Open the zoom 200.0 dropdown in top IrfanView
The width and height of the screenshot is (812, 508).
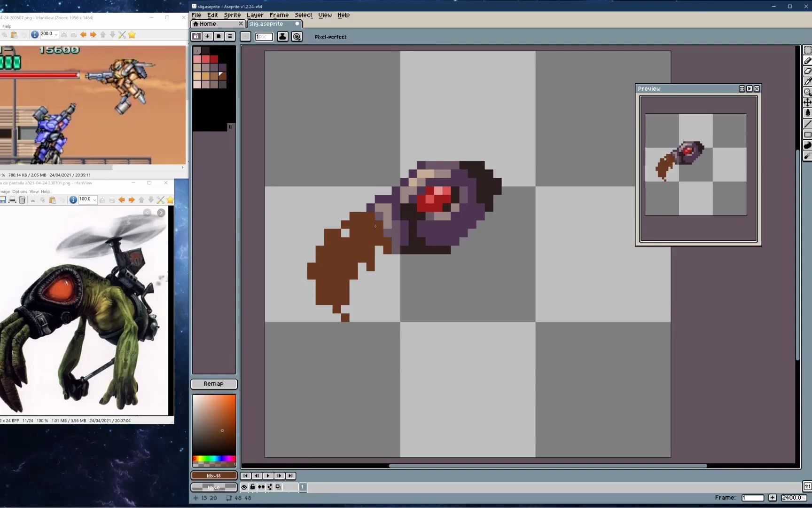click(56, 34)
